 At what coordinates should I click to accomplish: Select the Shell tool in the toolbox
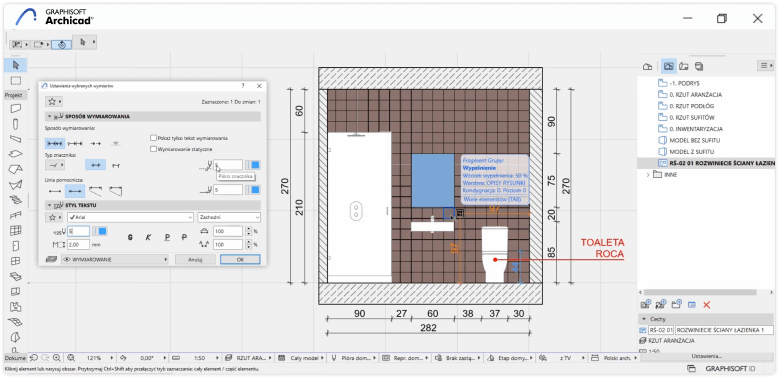coord(15,185)
